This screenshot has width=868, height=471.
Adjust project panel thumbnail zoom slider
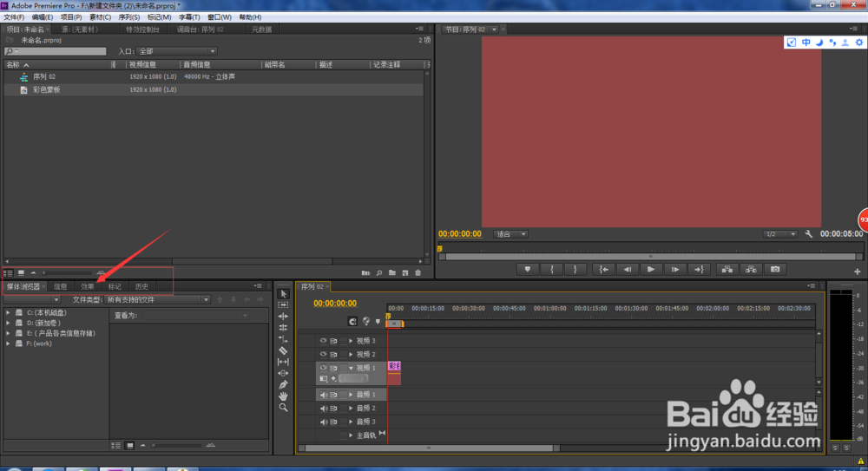pos(68,273)
